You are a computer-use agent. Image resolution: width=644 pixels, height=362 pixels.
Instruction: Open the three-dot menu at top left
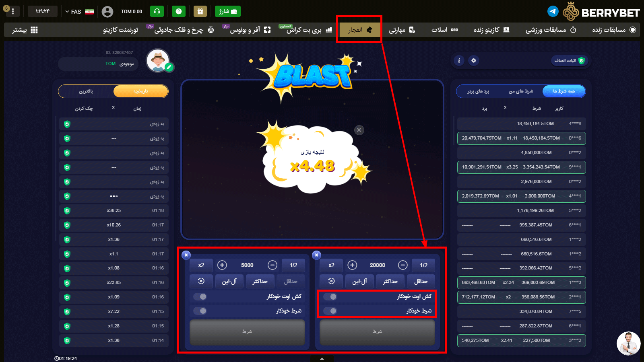click(x=13, y=11)
